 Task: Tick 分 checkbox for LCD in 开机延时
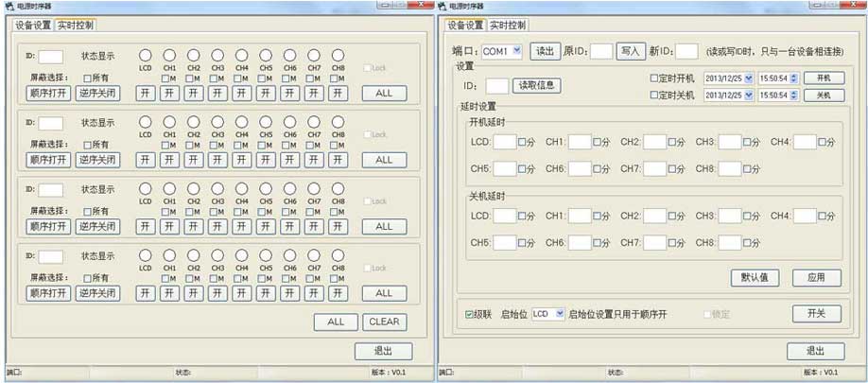click(522, 142)
